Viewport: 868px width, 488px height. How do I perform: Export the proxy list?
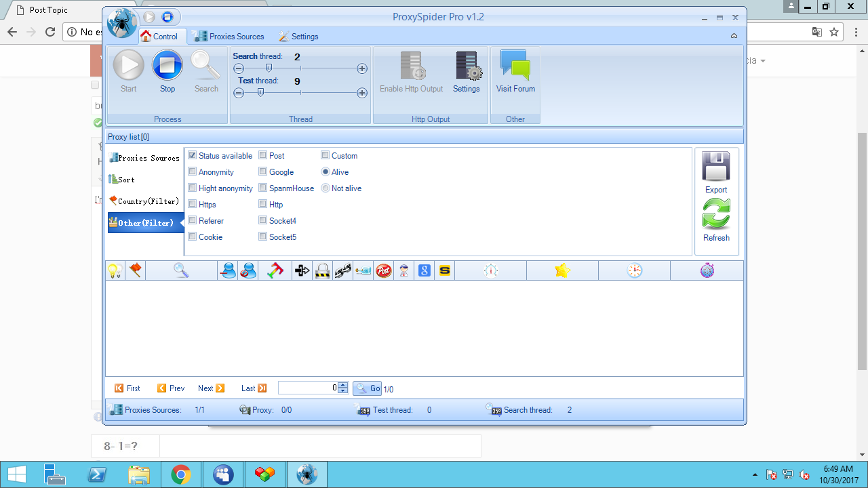pyautogui.click(x=716, y=172)
